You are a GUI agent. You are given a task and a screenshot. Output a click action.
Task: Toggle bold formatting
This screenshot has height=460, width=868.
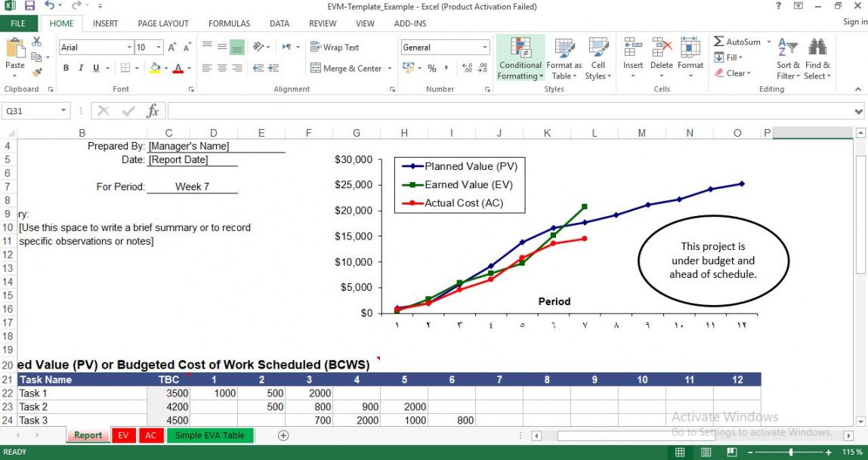[x=66, y=68]
